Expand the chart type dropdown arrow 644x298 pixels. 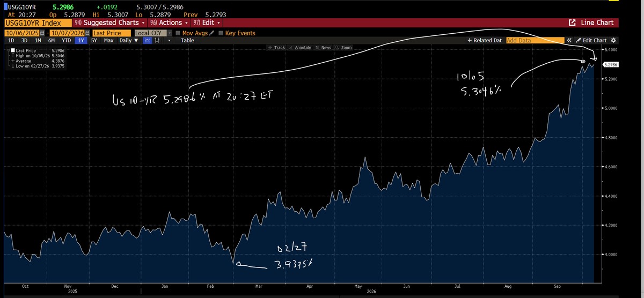(169, 40)
